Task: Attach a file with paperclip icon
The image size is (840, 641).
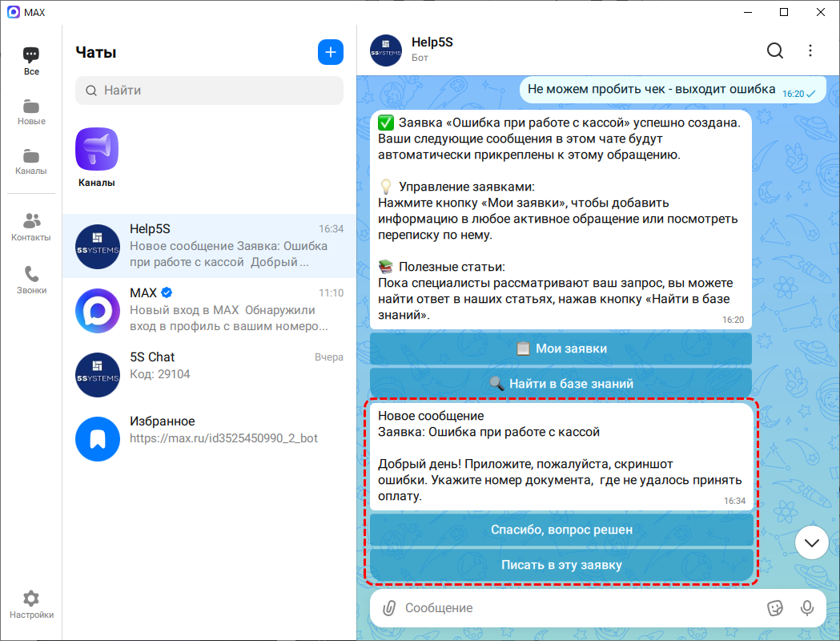Action: click(x=389, y=608)
